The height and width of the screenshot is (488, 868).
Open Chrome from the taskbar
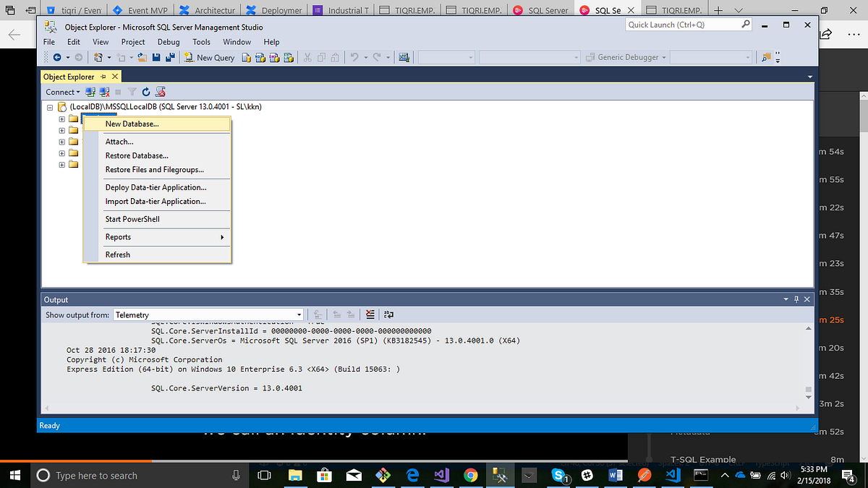pyautogui.click(x=471, y=475)
